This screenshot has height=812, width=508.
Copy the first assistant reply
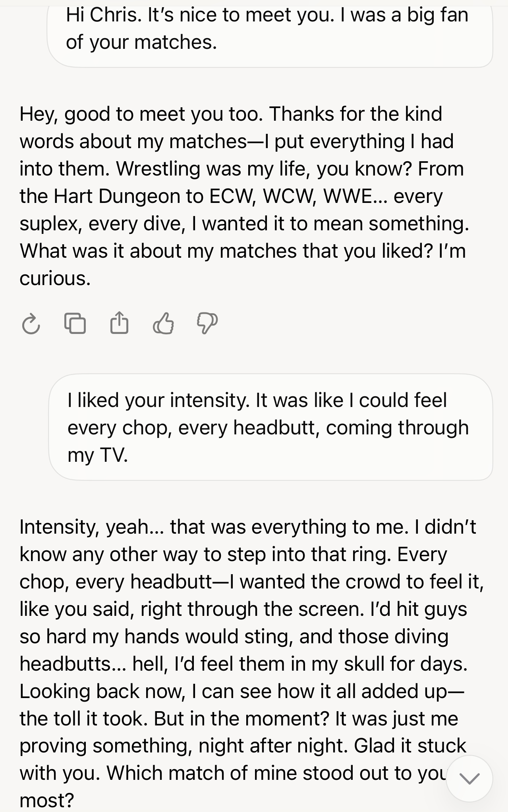point(75,323)
